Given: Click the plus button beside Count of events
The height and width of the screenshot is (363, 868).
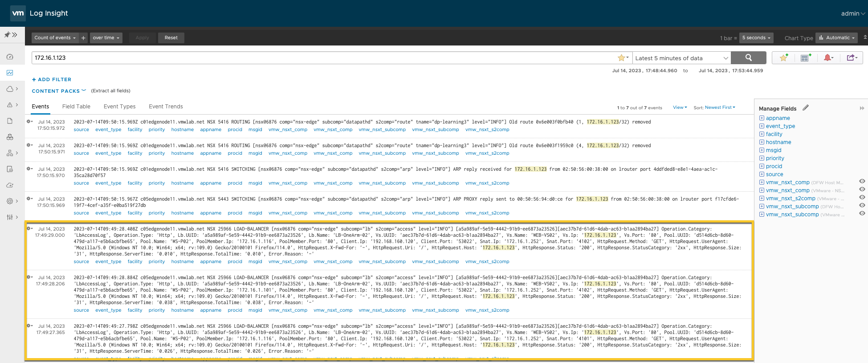Looking at the screenshot, I should click(x=83, y=38).
